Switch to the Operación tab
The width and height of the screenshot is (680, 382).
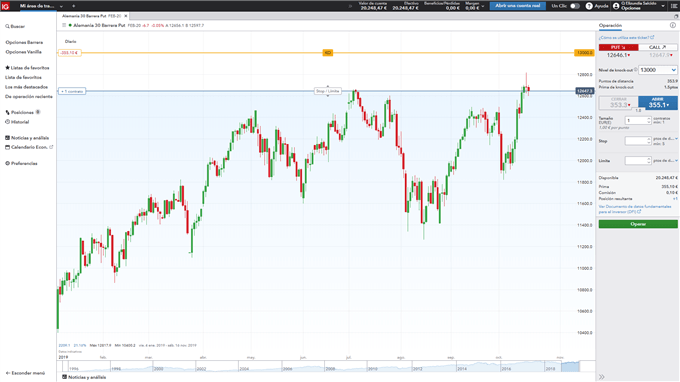[610, 26]
